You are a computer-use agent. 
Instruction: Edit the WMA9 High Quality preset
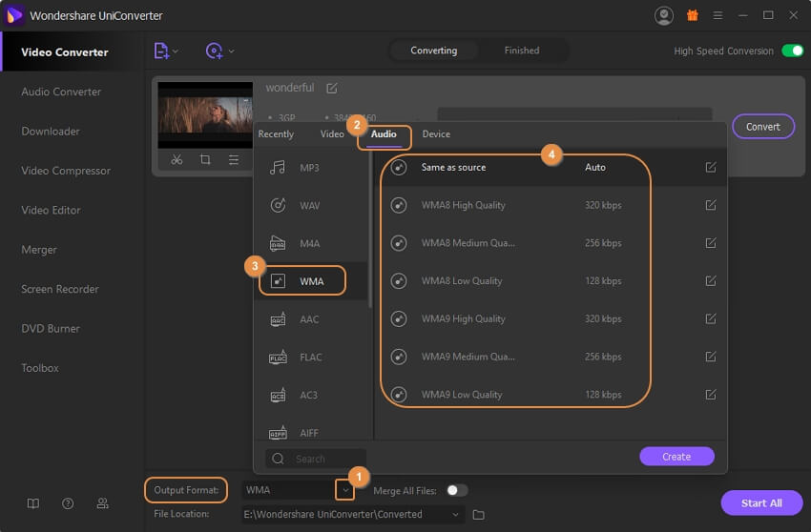711,319
